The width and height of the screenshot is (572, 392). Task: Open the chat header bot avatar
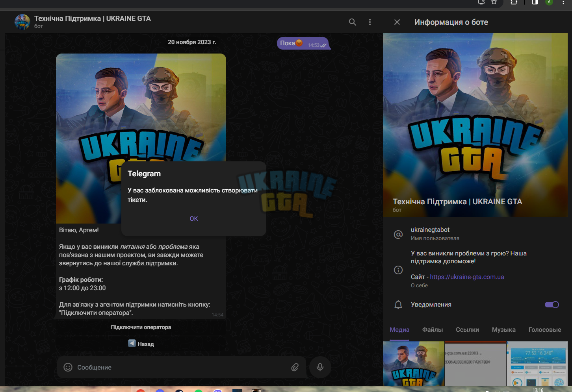pyautogui.click(x=22, y=22)
